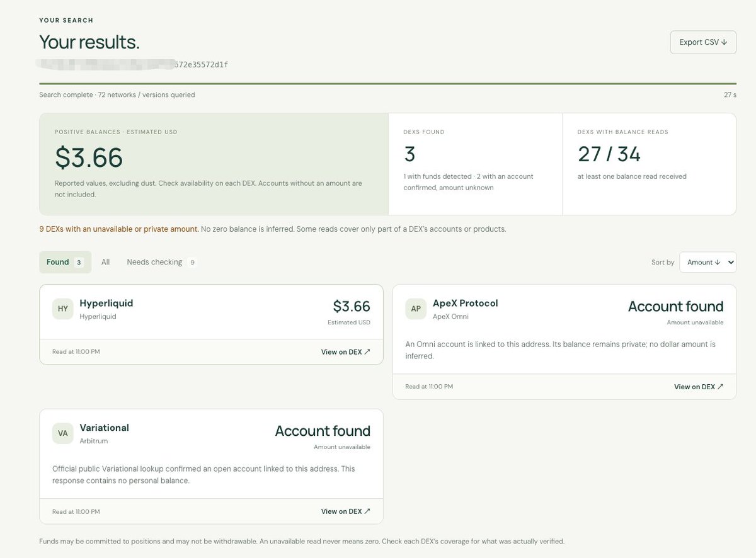Click the ApeX Protocol card title
Viewport: 756px width, 558px height.
[466, 303]
